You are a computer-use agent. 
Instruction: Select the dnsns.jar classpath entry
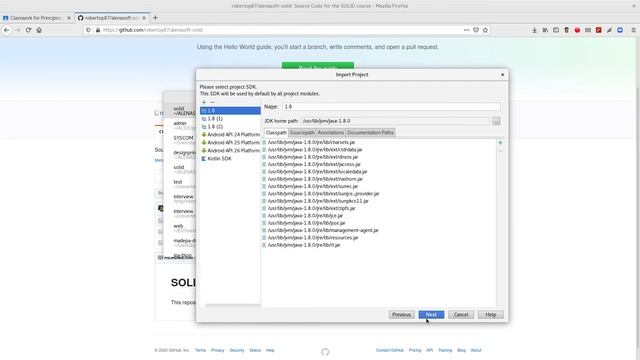click(x=313, y=157)
